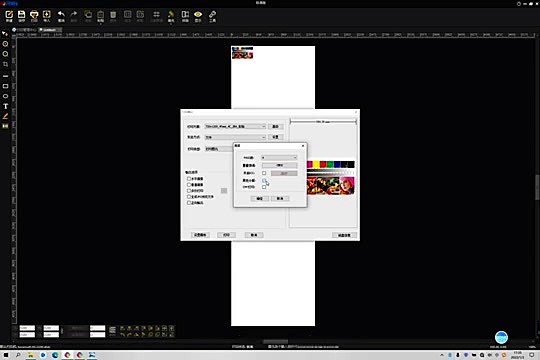Image resolution: width=540 pixels, height=360 pixels.
Task: Select the Rectangle shape tool
Action: (x=5, y=86)
